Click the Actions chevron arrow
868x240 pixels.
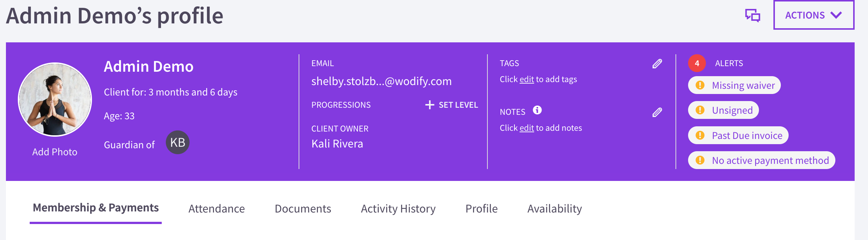click(836, 15)
